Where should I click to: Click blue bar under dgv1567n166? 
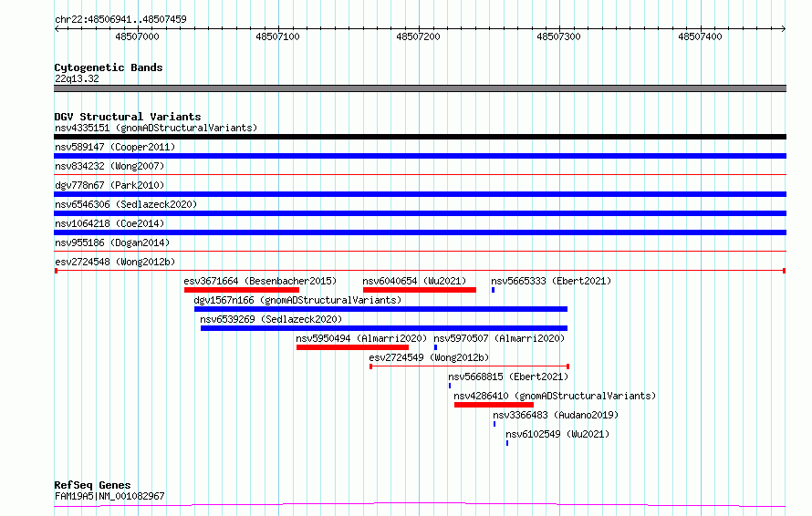coord(380,309)
